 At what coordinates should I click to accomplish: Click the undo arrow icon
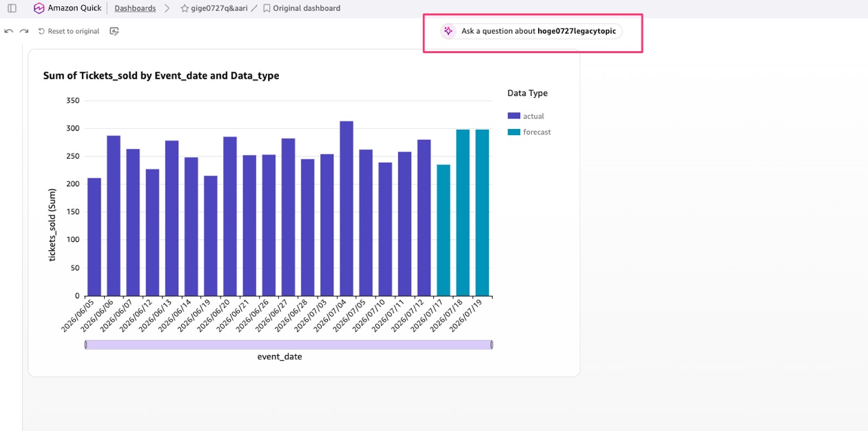tap(8, 31)
